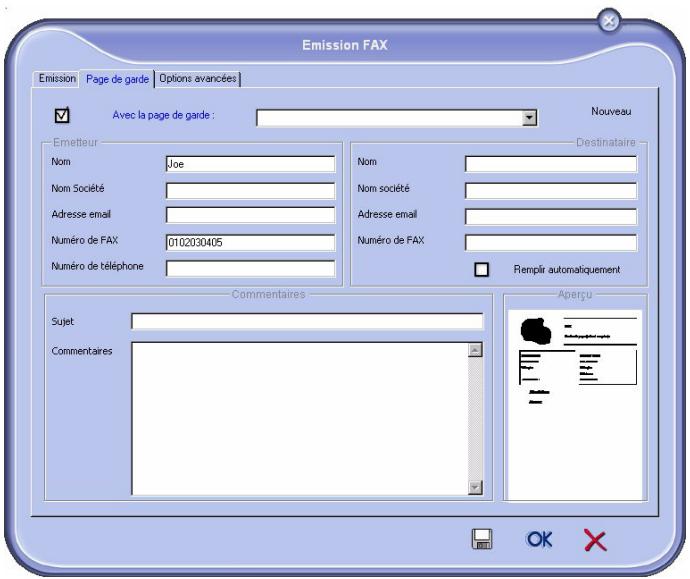Focus the Emetteur 'Nom Société' field
690x579 pixels.
(x=250, y=191)
